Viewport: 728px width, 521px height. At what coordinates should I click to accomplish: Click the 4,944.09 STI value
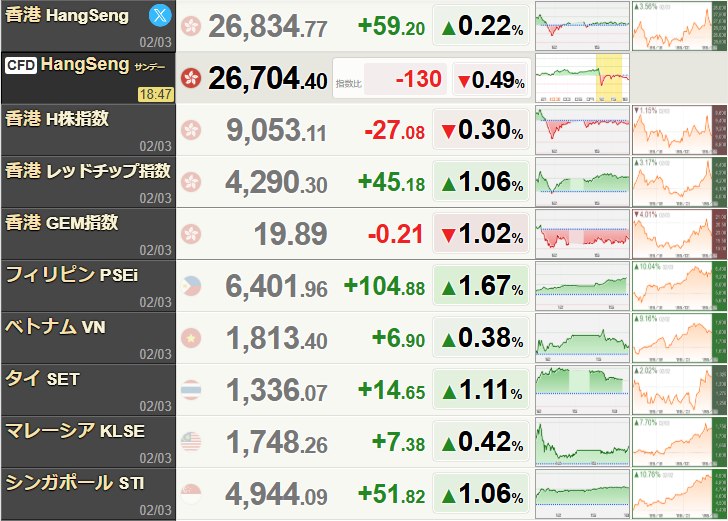(x=276, y=495)
